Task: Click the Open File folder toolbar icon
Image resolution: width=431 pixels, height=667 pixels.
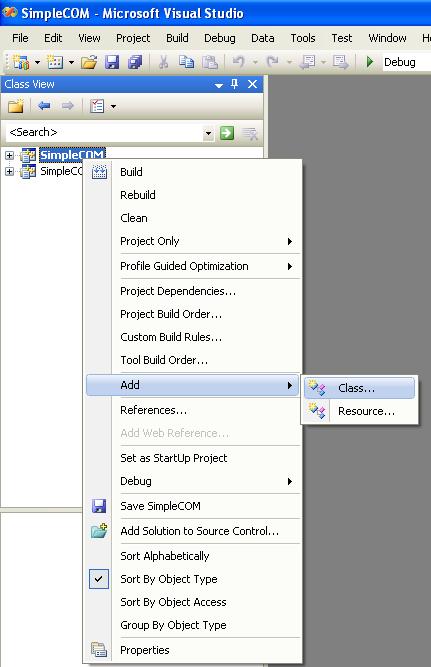Action: click(x=89, y=63)
